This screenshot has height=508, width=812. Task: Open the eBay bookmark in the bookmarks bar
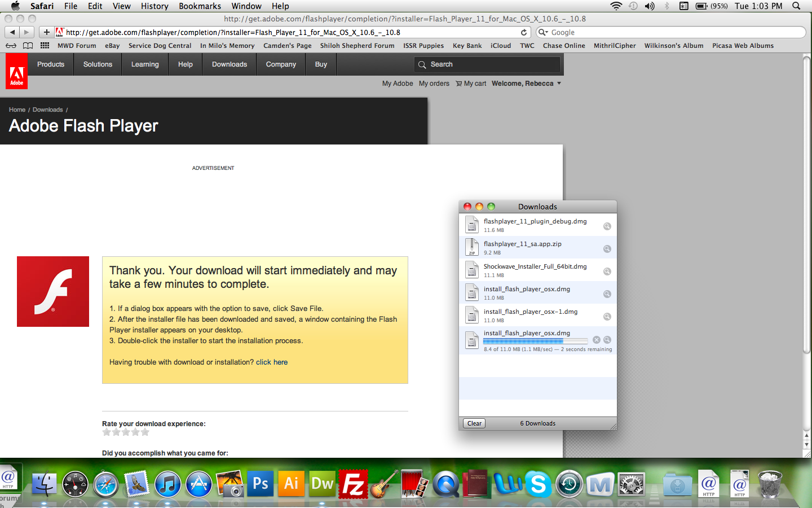pyautogui.click(x=112, y=46)
